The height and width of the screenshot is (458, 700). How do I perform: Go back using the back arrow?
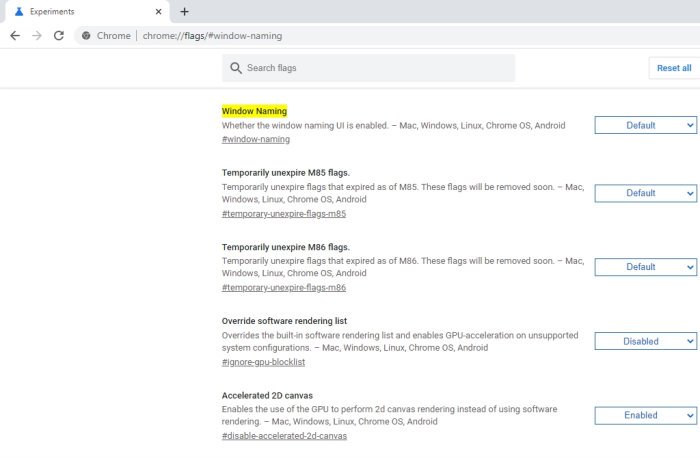pyautogui.click(x=15, y=36)
